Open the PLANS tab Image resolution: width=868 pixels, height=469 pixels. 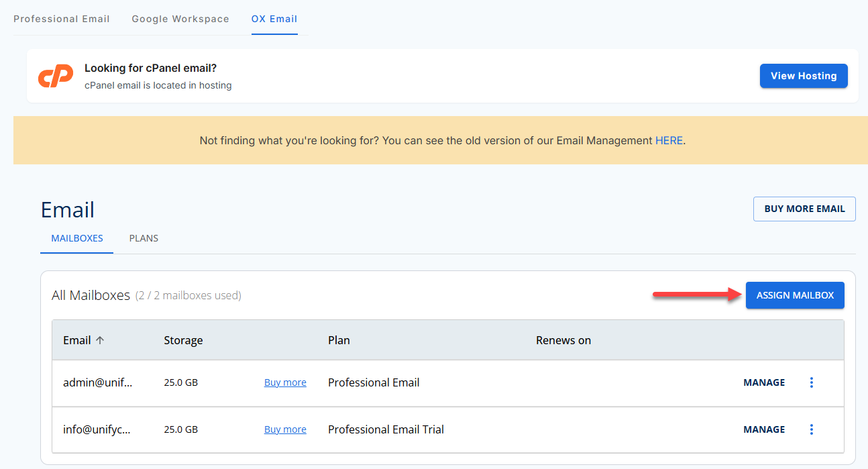point(144,238)
